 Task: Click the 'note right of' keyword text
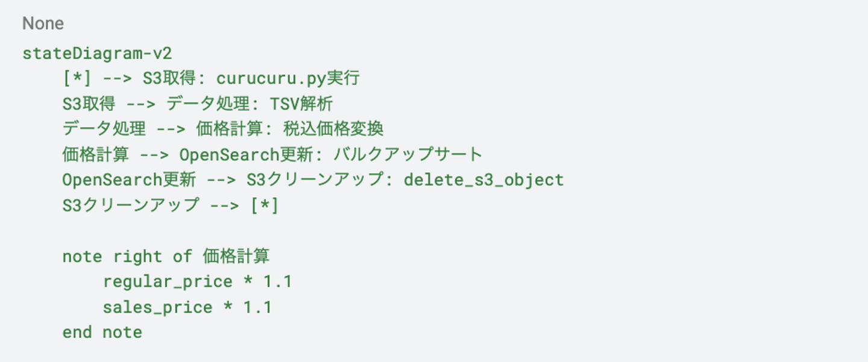click(x=127, y=257)
